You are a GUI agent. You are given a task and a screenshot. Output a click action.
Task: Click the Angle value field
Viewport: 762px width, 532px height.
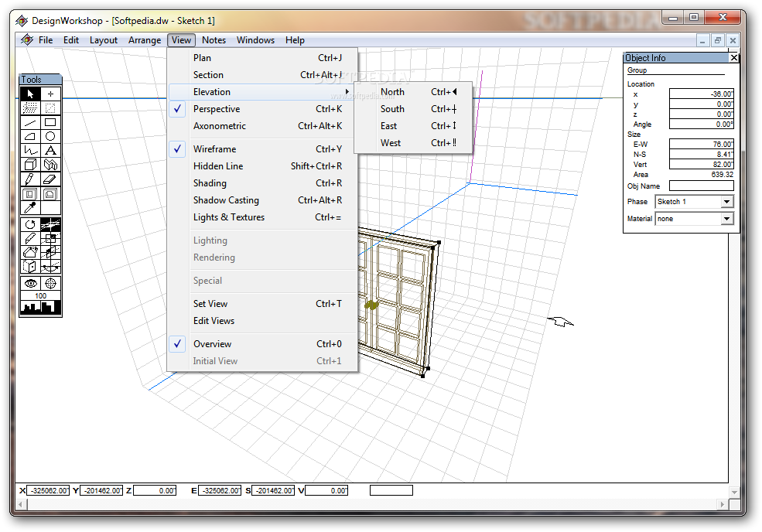[x=701, y=124]
